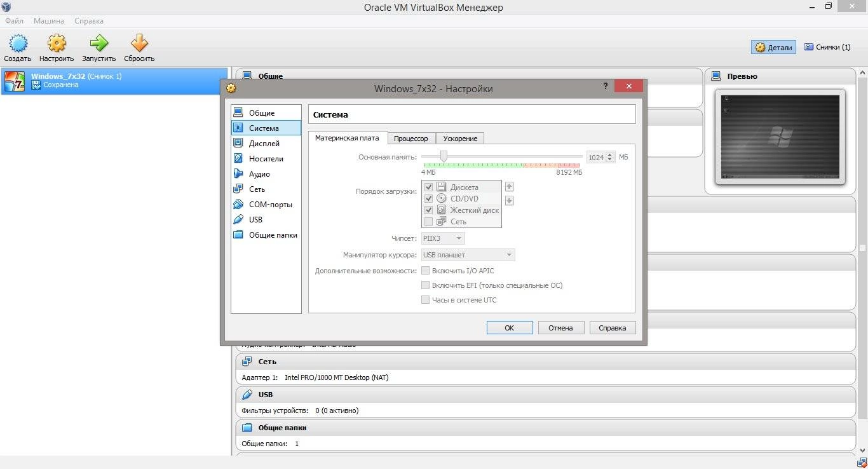The image size is (868, 469).
Task: Open Настроить settings gear icon
Action: point(57,43)
